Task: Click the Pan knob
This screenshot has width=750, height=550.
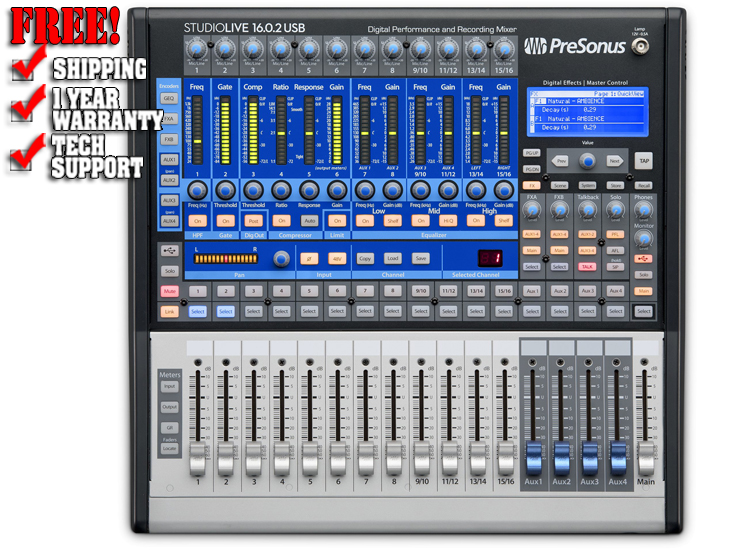Action: click(281, 259)
